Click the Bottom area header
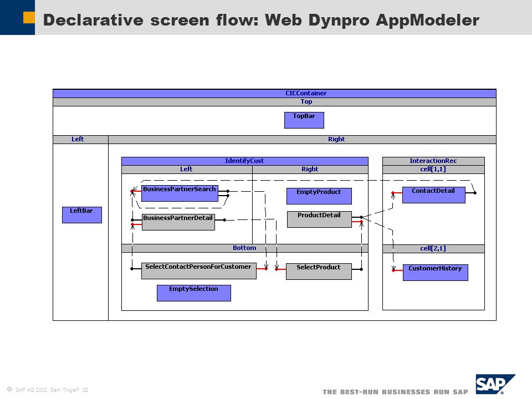 point(244,248)
